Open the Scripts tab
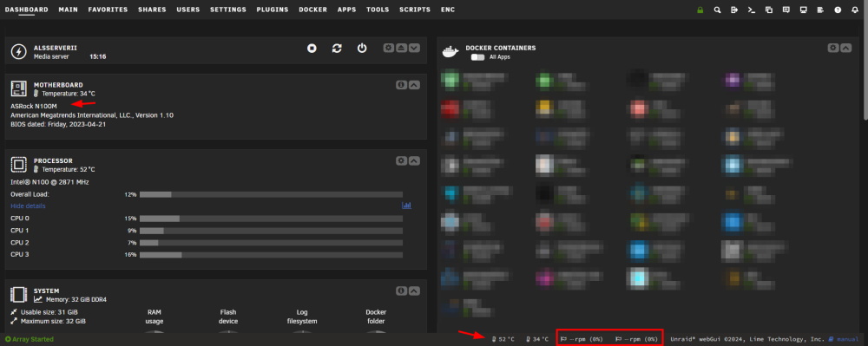 pyautogui.click(x=415, y=10)
